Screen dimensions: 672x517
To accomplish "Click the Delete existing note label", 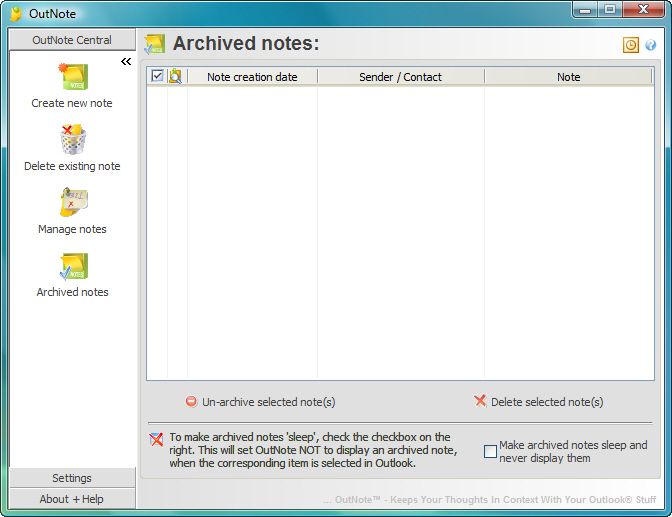I will [72, 166].
